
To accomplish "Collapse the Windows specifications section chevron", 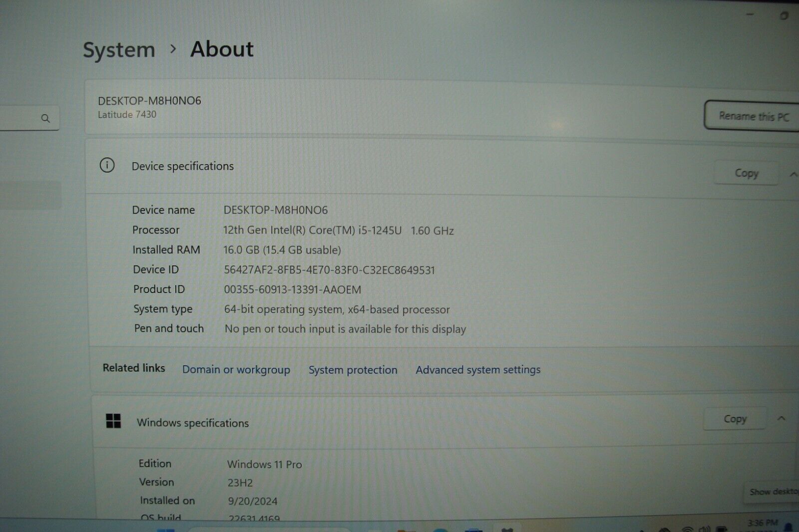I will tap(782, 418).
